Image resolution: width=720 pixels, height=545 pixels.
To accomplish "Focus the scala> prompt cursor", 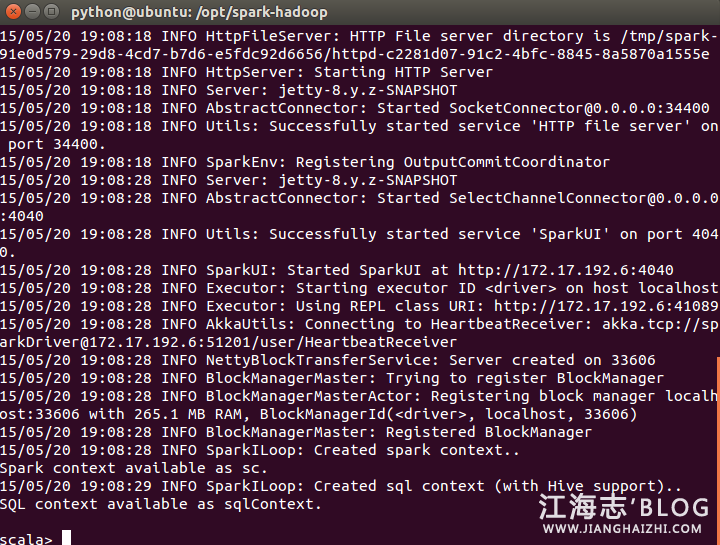I will pos(66,539).
